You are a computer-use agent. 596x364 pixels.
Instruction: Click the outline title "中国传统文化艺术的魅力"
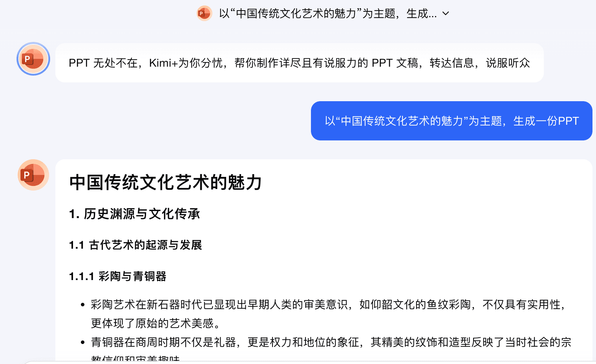165,182
